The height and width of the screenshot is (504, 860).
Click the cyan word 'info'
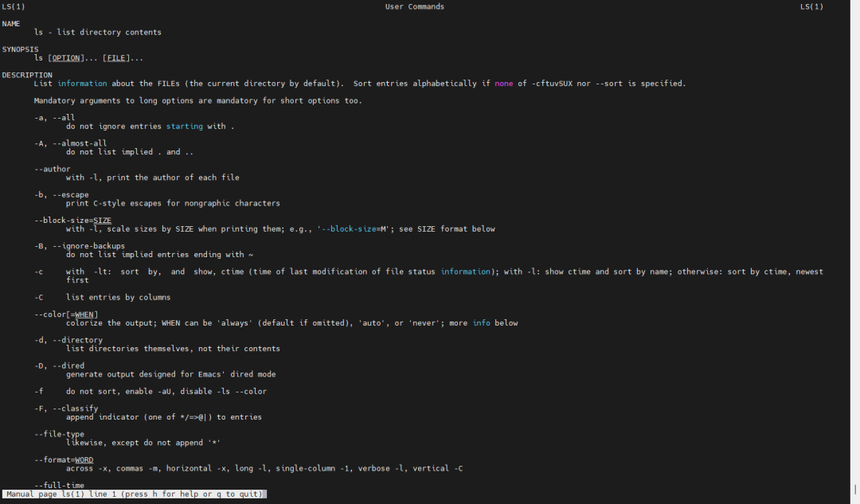482,323
